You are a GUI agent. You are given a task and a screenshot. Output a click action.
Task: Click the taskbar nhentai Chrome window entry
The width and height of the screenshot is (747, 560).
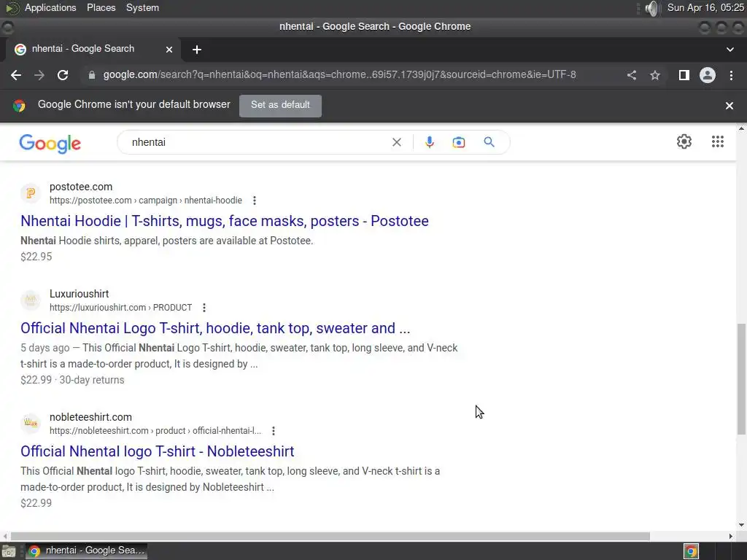87,551
